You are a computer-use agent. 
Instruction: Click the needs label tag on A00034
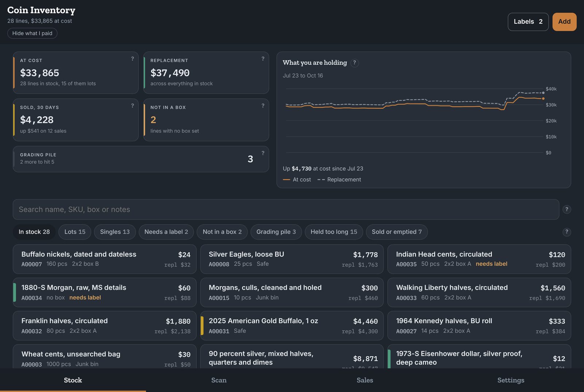coord(85,298)
